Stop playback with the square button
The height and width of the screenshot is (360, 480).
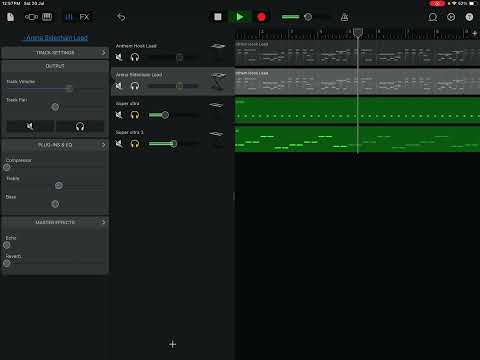[218, 17]
